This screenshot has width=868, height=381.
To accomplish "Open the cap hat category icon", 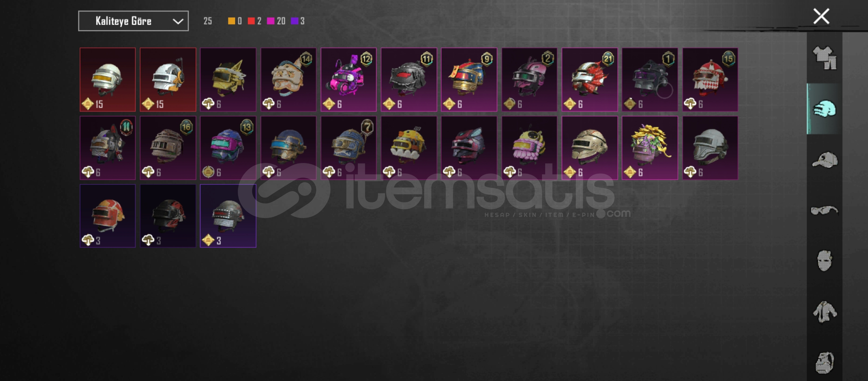I will click(x=825, y=160).
